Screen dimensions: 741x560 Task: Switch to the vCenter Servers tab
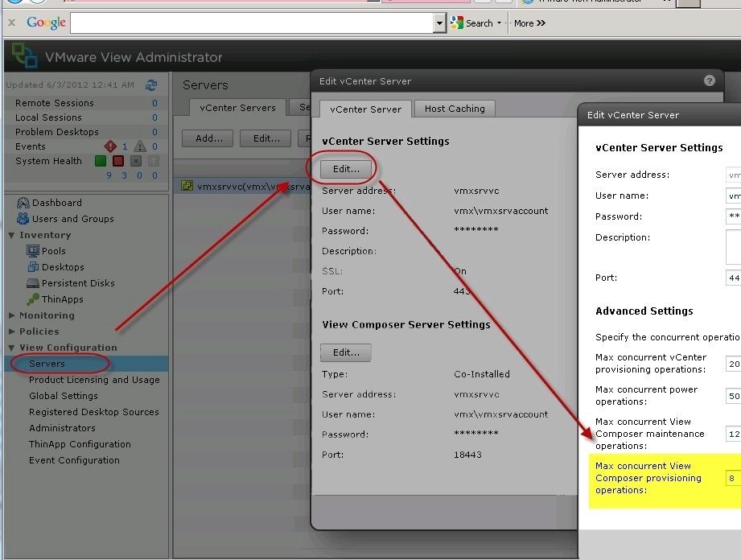tap(237, 108)
